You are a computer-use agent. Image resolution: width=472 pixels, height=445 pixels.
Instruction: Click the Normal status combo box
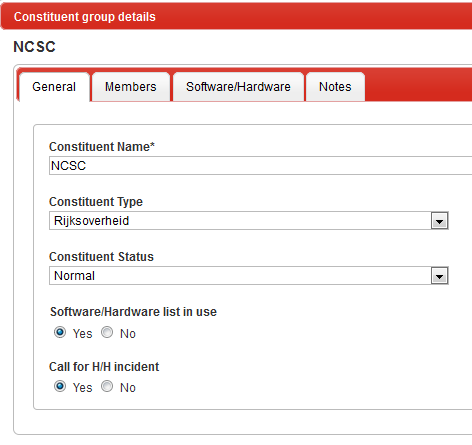point(249,276)
